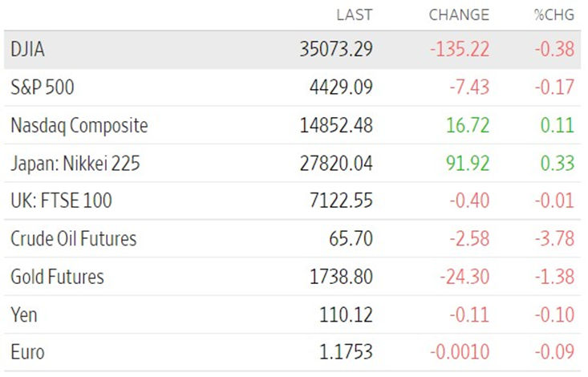
Task: Click the LAST column header
Action: (355, 15)
